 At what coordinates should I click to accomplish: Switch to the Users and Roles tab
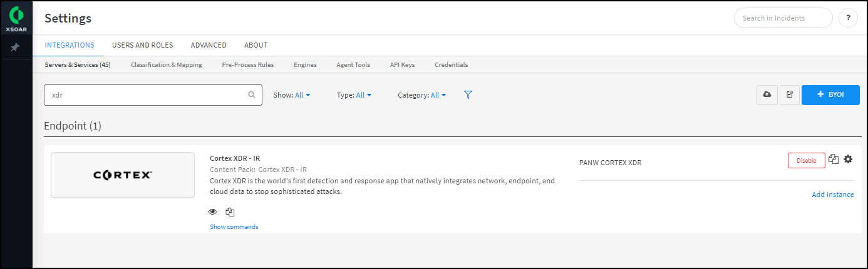[142, 45]
